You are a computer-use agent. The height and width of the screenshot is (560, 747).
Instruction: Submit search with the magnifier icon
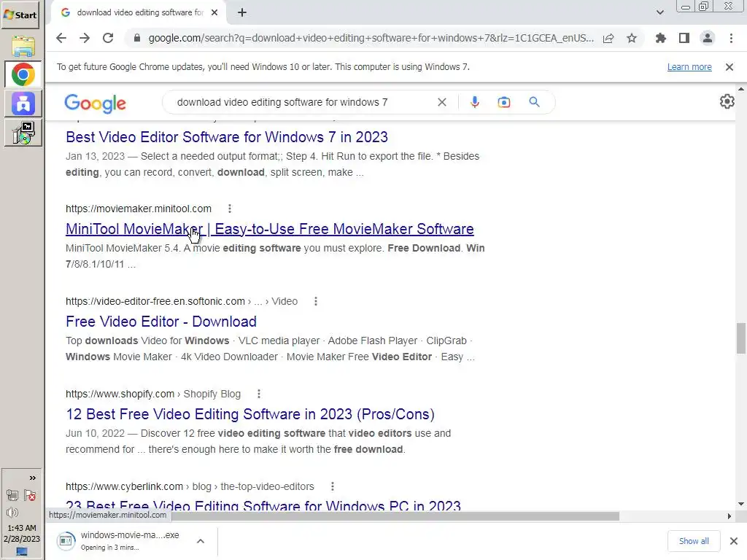point(535,102)
